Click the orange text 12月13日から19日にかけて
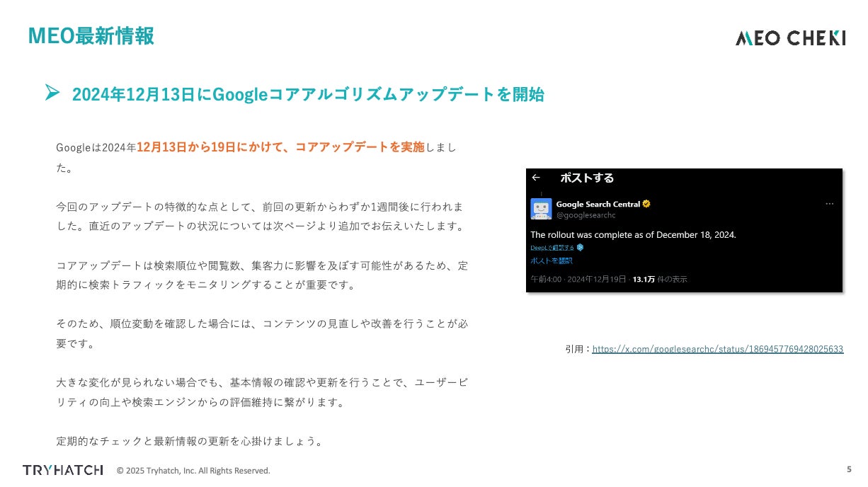Viewport: 868px width, 487px height. tap(210, 147)
